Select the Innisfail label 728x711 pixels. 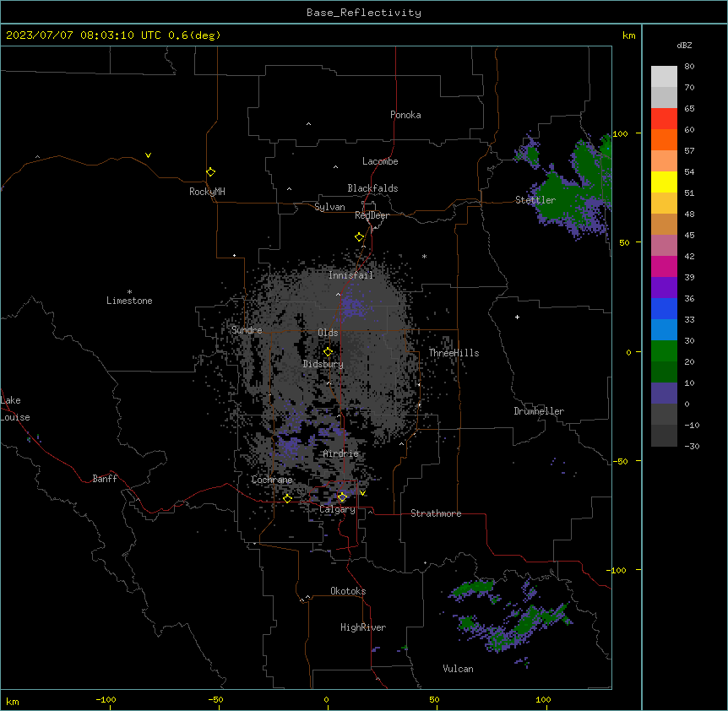click(350, 275)
